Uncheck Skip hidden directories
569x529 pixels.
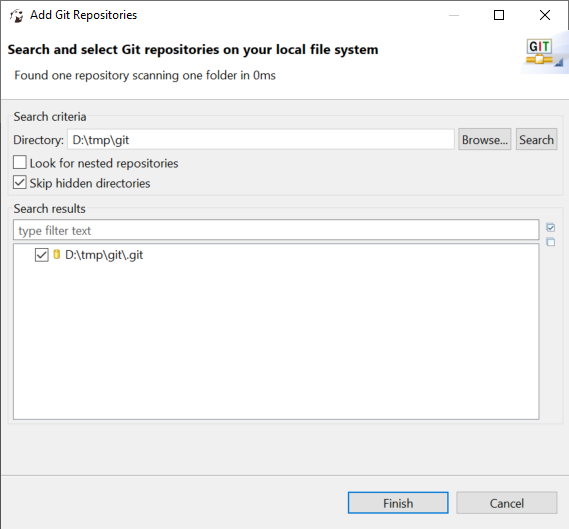pos(20,183)
